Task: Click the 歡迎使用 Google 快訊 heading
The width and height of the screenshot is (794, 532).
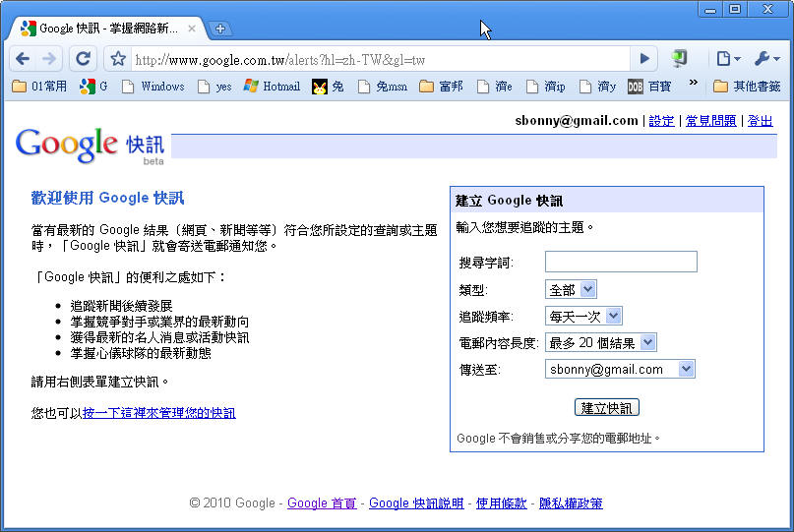Action: click(107, 198)
